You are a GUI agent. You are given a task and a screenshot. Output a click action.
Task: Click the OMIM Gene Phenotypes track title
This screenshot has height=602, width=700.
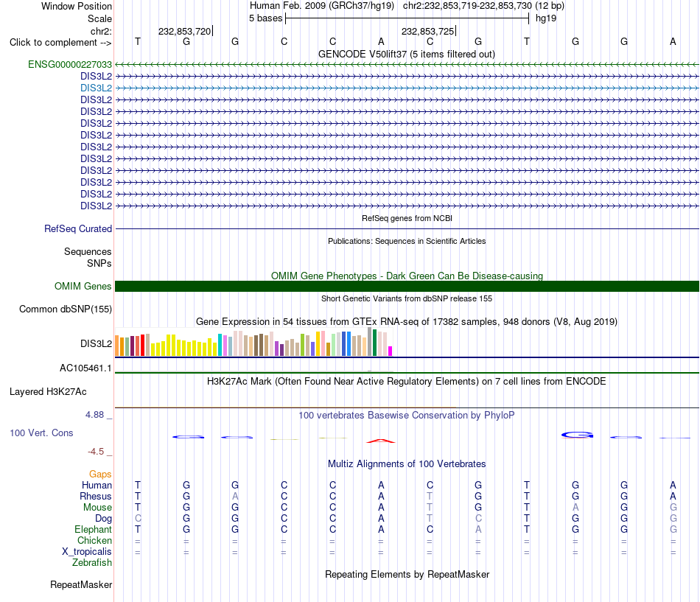407,276
